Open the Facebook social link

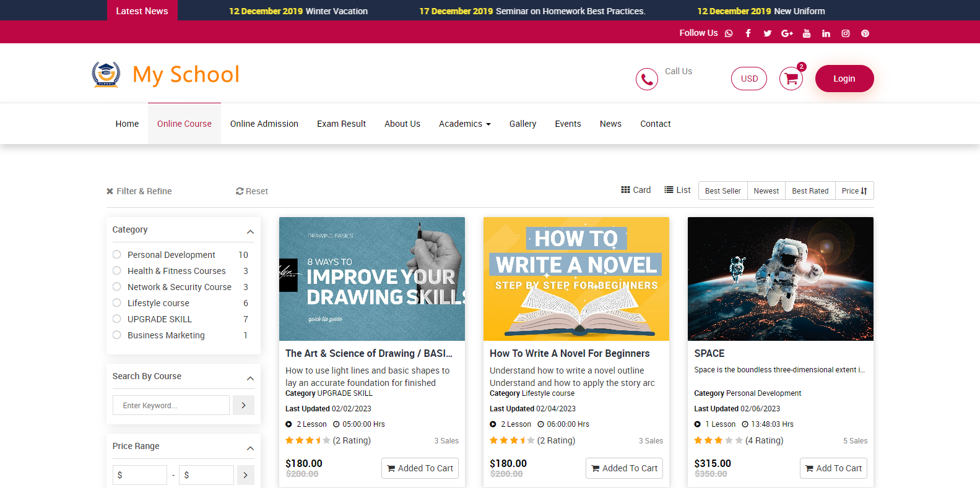click(x=748, y=33)
